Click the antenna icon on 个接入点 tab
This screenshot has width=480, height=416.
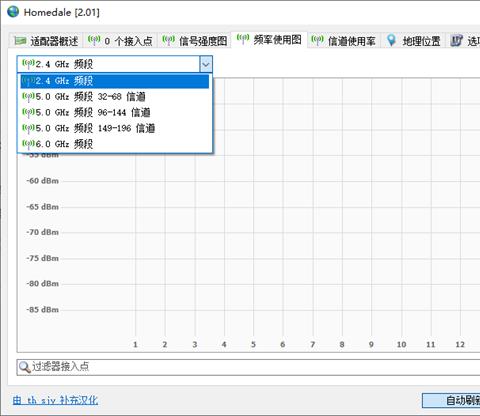tap(94, 40)
